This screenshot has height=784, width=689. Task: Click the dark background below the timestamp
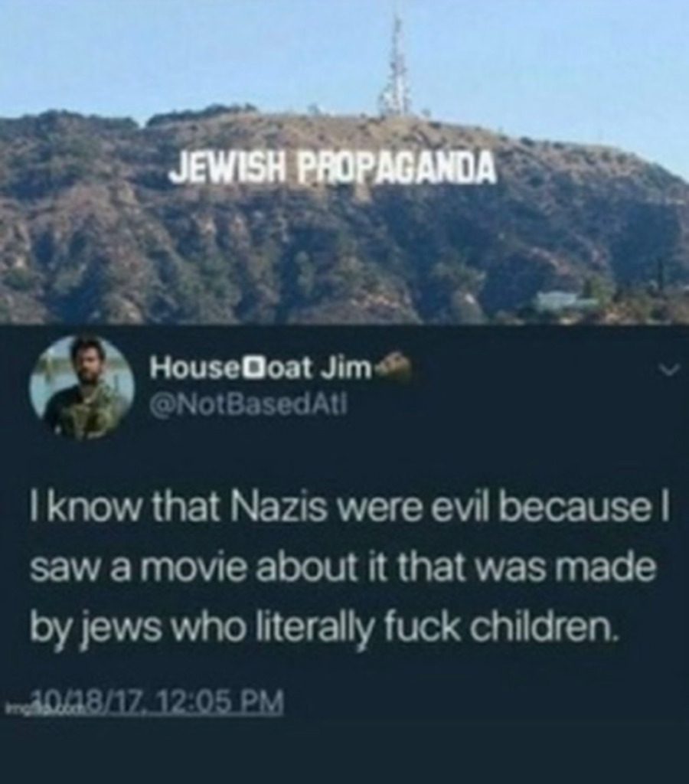tap(344, 745)
